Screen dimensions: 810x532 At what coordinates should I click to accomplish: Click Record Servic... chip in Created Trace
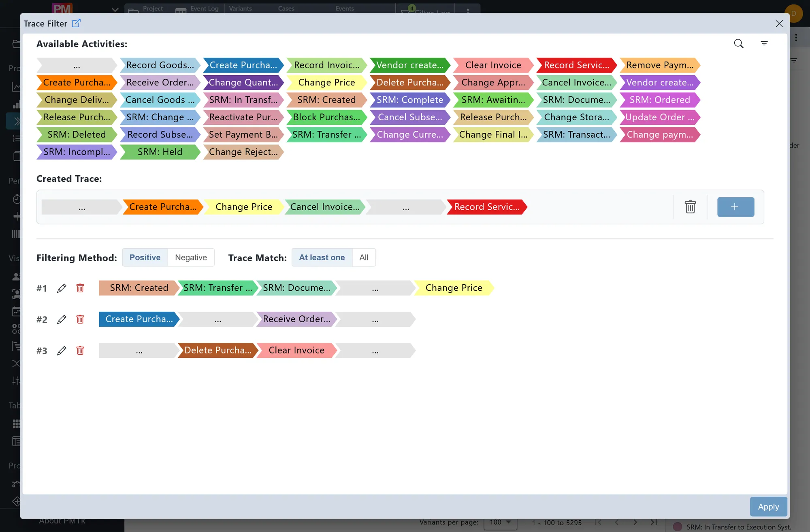click(487, 207)
